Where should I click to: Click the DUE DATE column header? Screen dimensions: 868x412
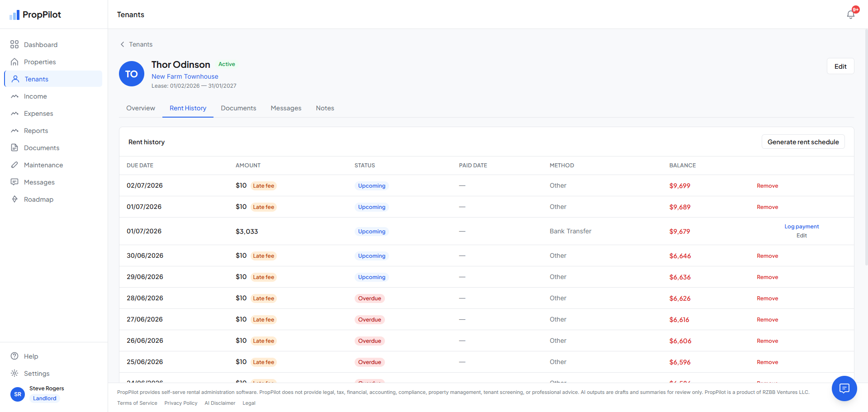point(140,166)
